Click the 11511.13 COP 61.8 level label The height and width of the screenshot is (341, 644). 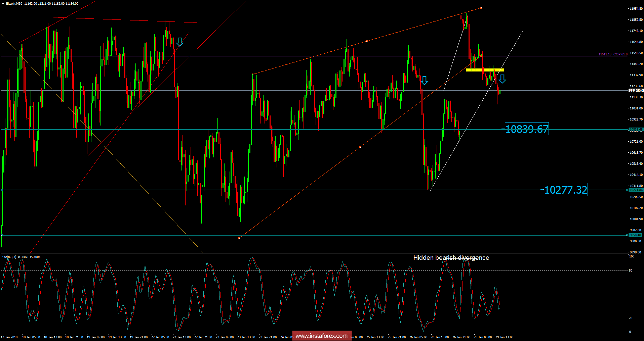[x=613, y=54]
